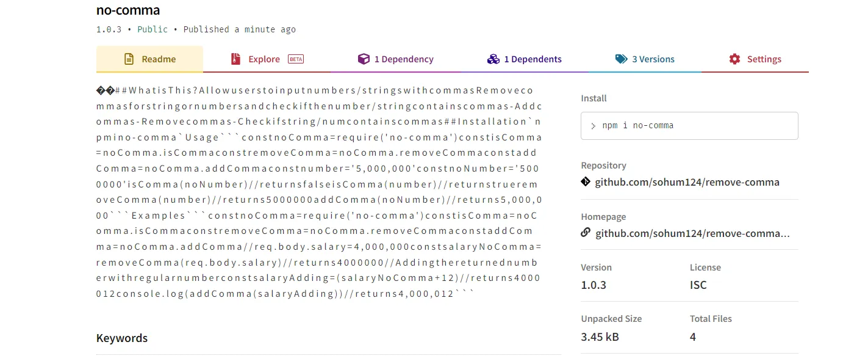Click the 1.0.3 version under package title
868x364 pixels.
pyautogui.click(x=109, y=29)
